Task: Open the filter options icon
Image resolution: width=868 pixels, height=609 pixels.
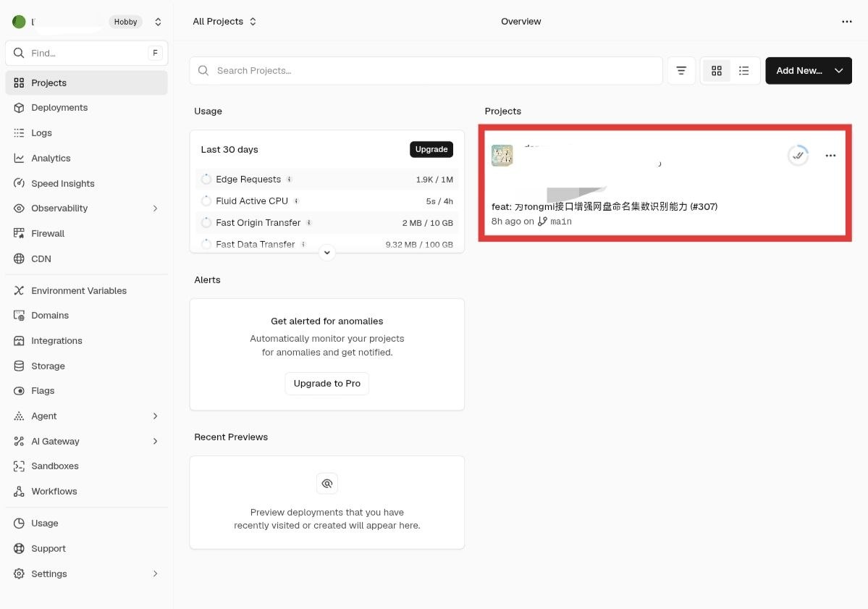Action: tap(681, 71)
